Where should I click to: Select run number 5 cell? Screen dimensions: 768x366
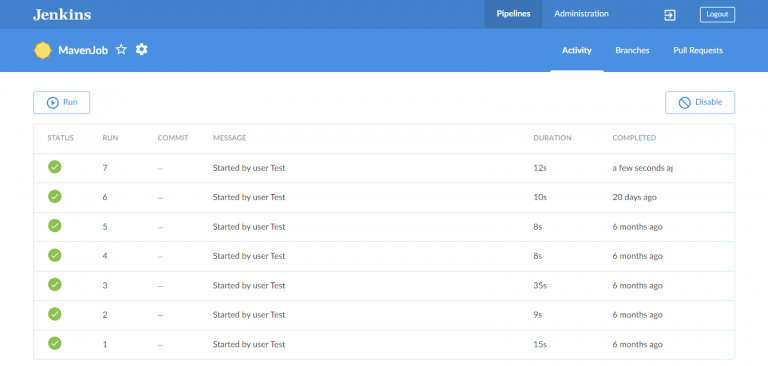click(x=105, y=227)
